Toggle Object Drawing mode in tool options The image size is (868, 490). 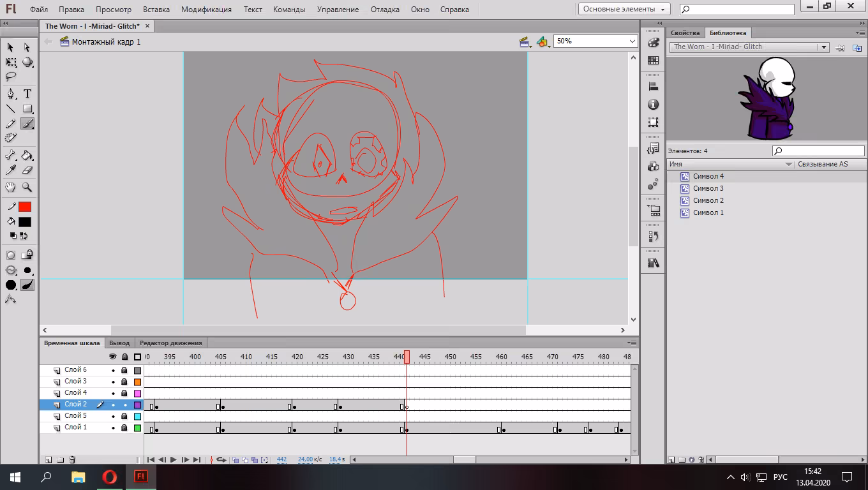coord(11,255)
